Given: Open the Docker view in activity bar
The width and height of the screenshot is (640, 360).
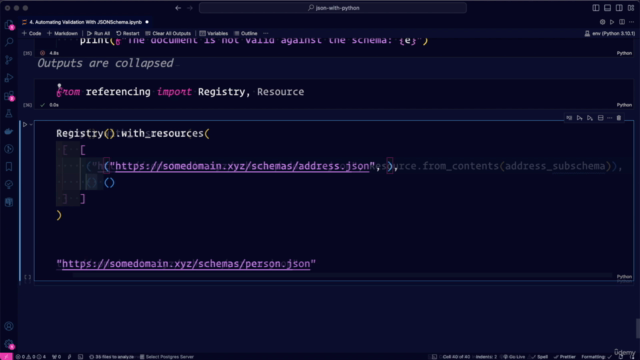Looking at the screenshot, I should 9,131.
